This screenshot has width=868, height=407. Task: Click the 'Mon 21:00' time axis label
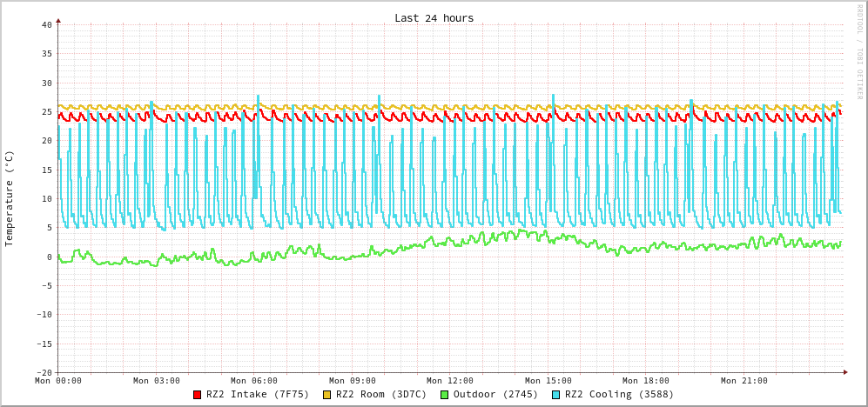pos(744,381)
